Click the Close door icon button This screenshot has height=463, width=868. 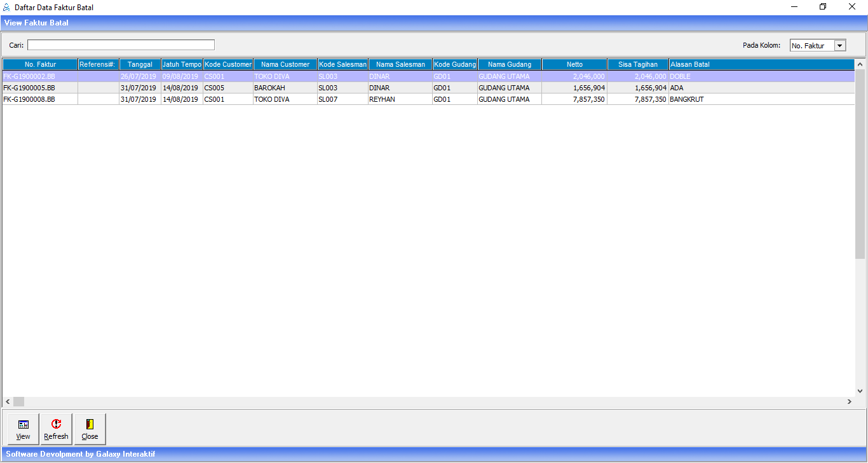[x=90, y=425]
